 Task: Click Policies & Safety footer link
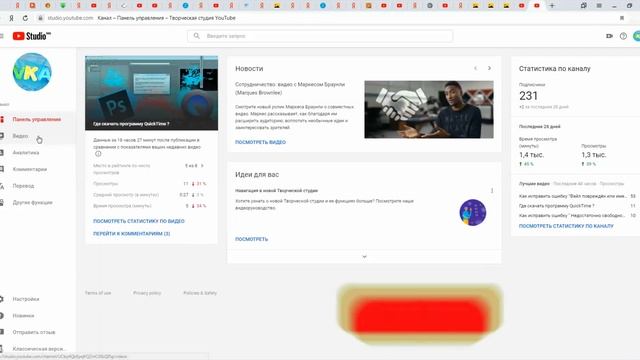tap(200, 293)
